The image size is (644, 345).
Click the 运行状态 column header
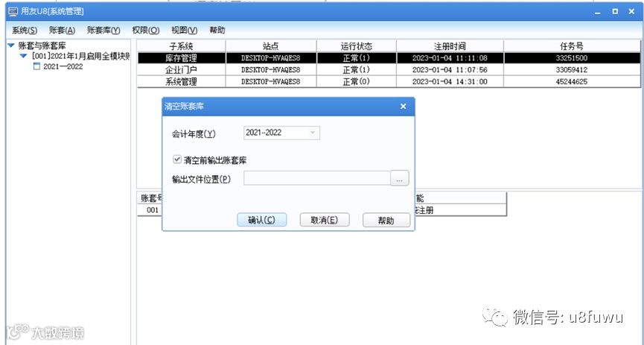pos(356,46)
